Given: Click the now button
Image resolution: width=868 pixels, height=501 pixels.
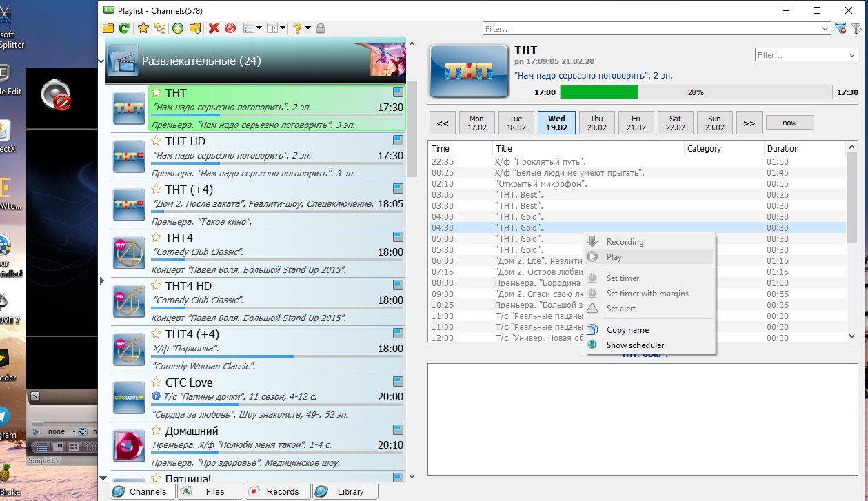Looking at the screenshot, I should (789, 123).
